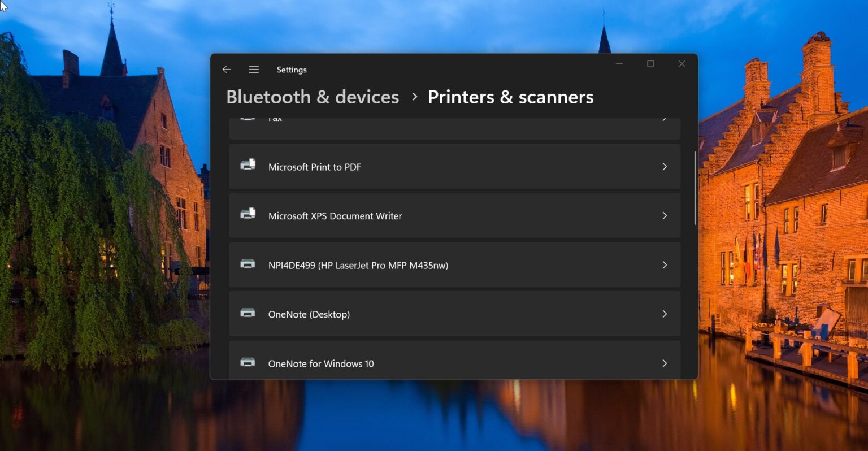Click Printers & scanners breadcrumb heading

pyautogui.click(x=511, y=97)
